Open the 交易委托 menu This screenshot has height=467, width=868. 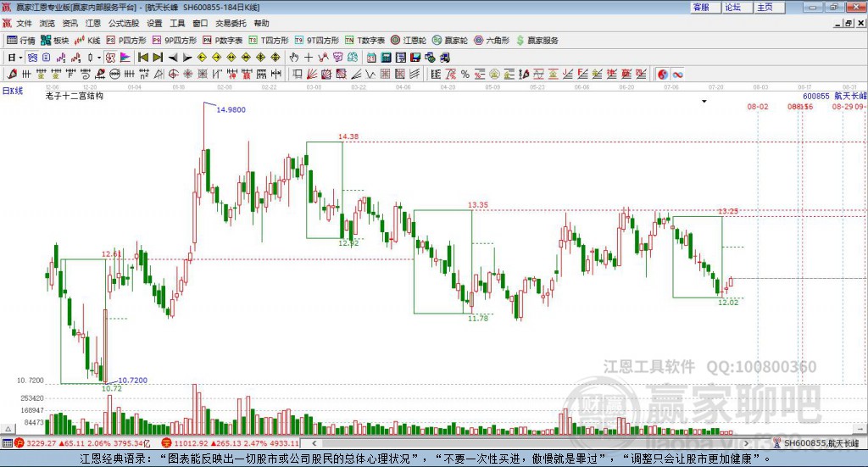coord(231,23)
